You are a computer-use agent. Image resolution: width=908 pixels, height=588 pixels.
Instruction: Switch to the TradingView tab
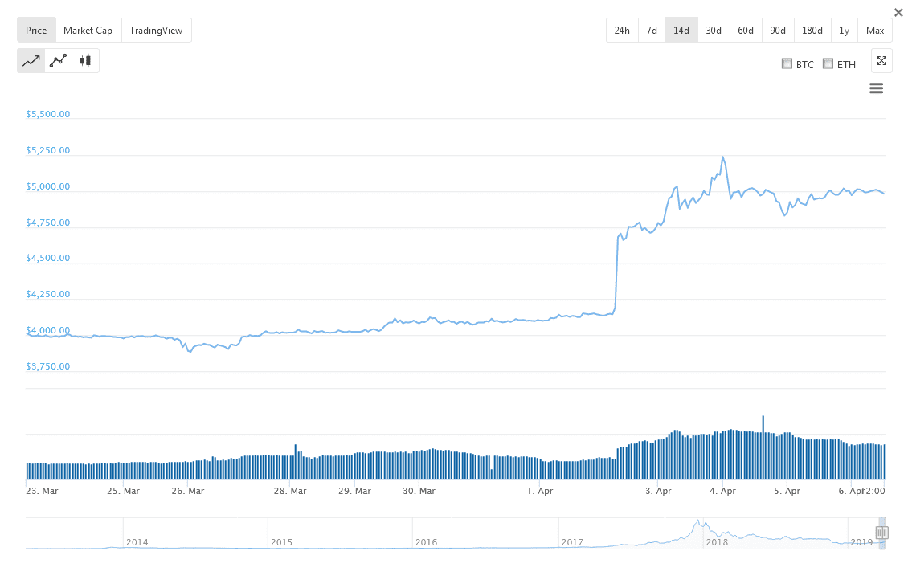click(x=157, y=30)
